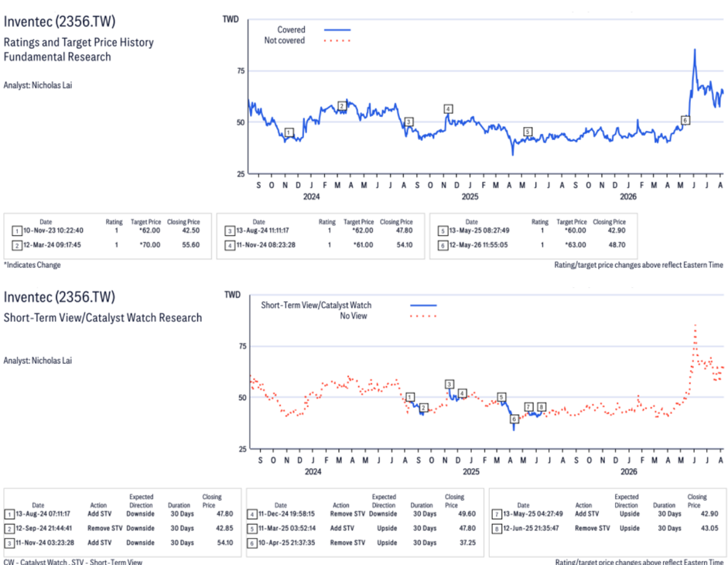728x565 pixels.
Task: Select the closing price 43.05
Action: [709, 529]
